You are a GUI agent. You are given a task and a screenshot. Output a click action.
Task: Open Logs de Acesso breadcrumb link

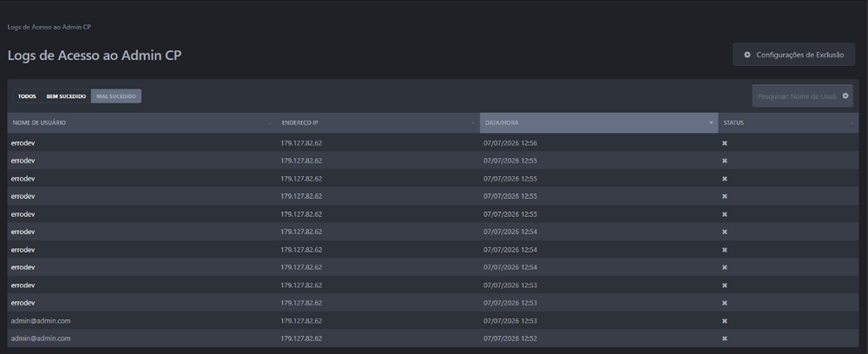pos(49,27)
